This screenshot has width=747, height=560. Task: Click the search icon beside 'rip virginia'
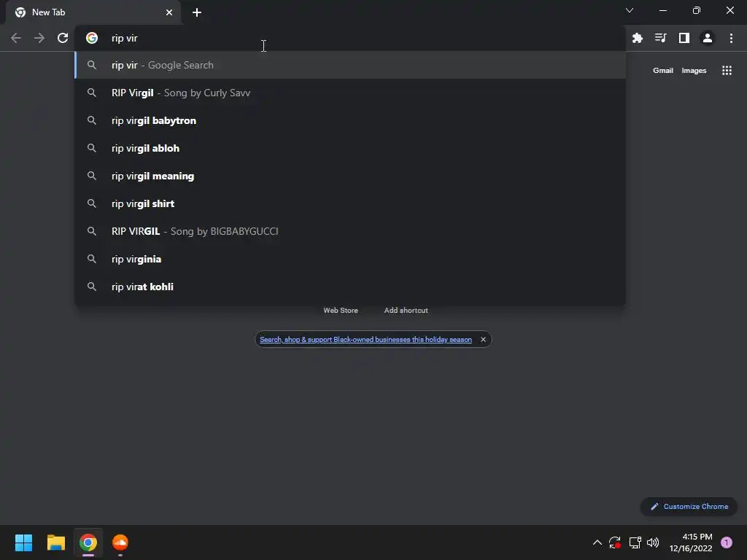pos(92,259)
